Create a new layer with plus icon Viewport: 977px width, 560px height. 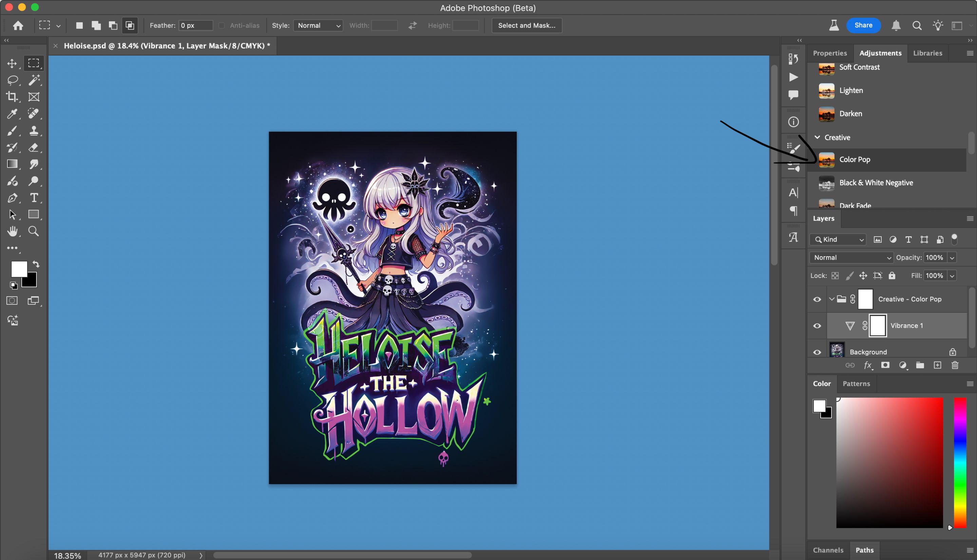(x=937, y=365)
